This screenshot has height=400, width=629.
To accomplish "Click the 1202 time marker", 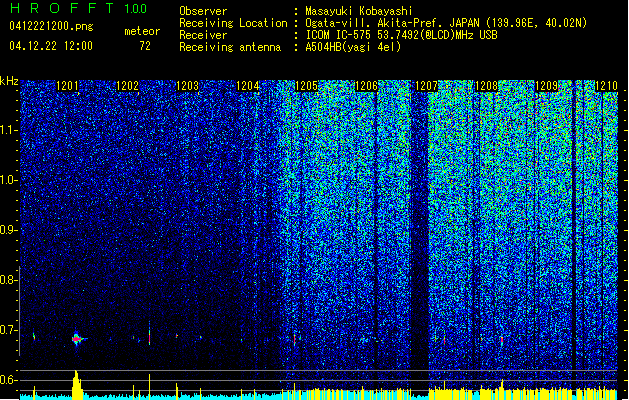I will click(x=127, y=86).
